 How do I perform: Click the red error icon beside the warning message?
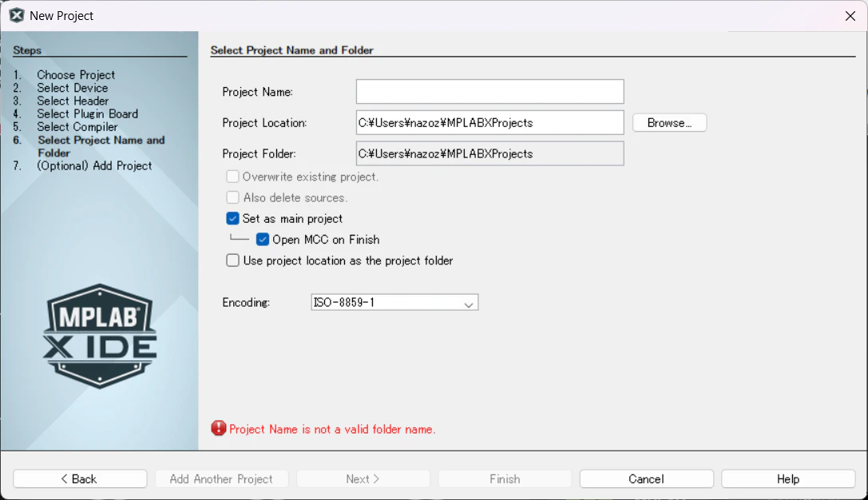[219, 428]
